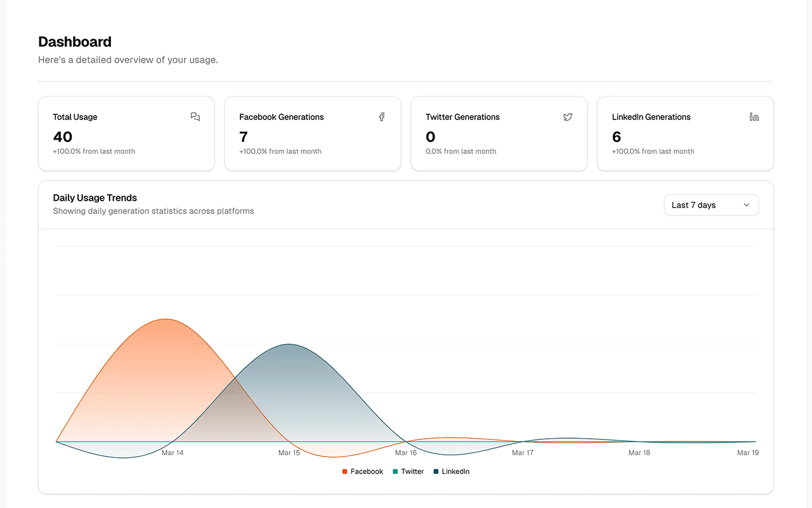This screenshot has width=812, height=508.
Task: Click the peak of the orange Facebook curve
Action: tap(166, 319)
